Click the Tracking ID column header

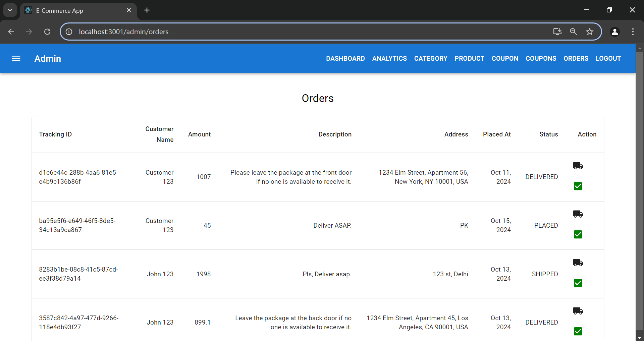coord(55,134)
